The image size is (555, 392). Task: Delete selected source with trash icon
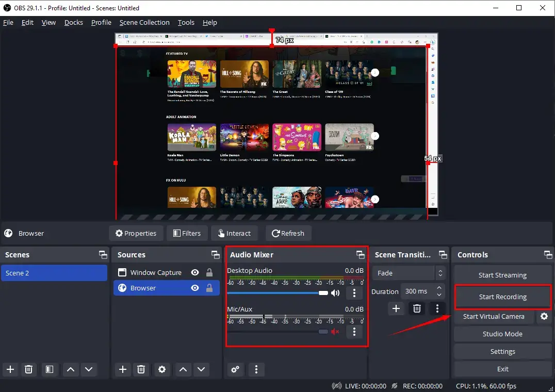[141, 369]
